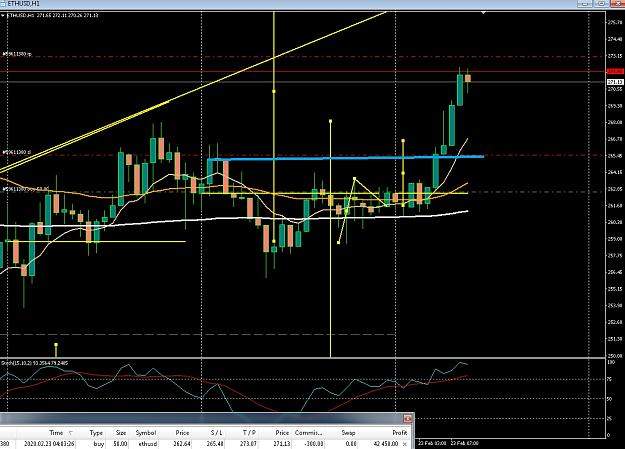Sort orders by Profit column
The width and height of the screenshot is (625, 449).
tap(399, 433)
